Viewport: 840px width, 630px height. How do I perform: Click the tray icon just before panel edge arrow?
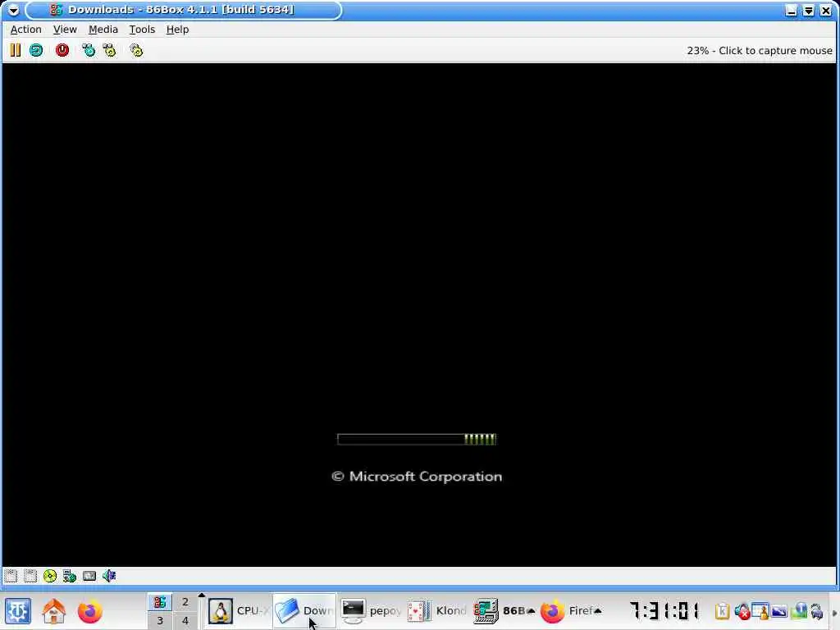tap(817, 611)
